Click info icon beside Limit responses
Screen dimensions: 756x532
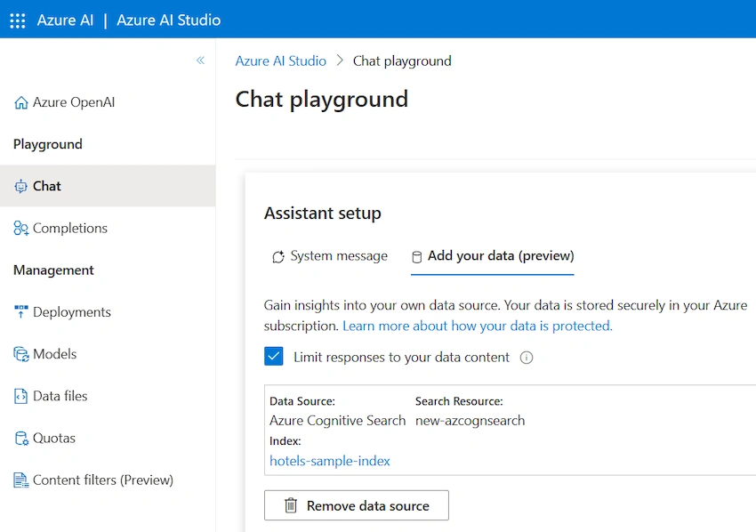pyautogui.click(x=526, y=358)
